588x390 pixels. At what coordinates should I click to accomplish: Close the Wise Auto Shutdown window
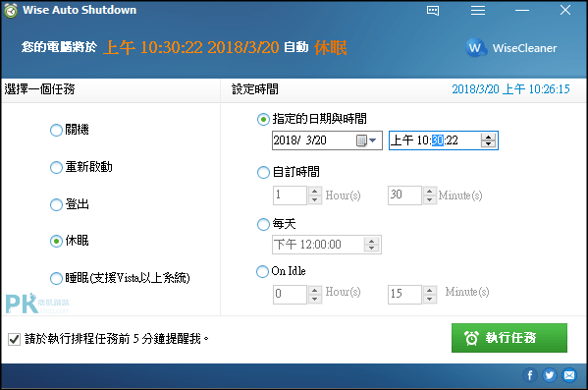pyautogui.click(x=565, y=10)
